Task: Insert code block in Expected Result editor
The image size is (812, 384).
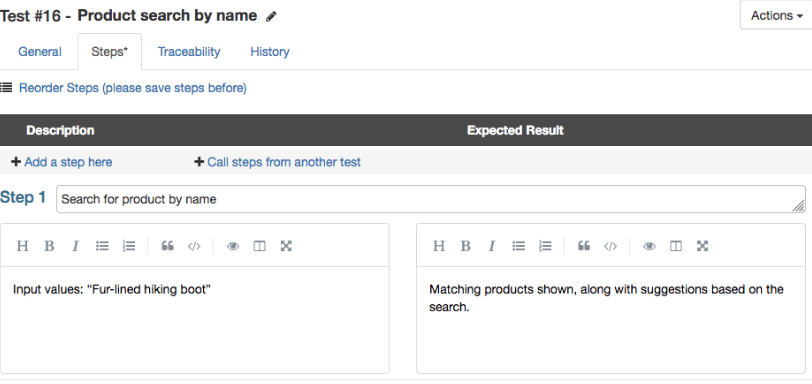Action: 611,246
